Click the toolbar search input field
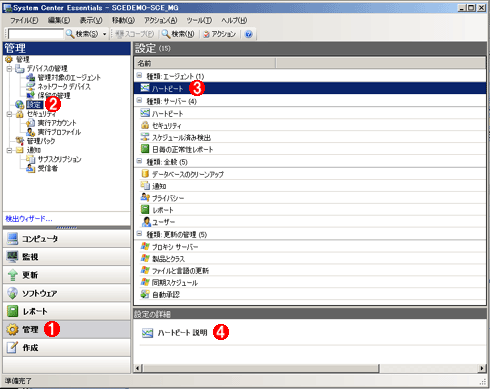Screen dimensions: 490x389 (36, 34)
